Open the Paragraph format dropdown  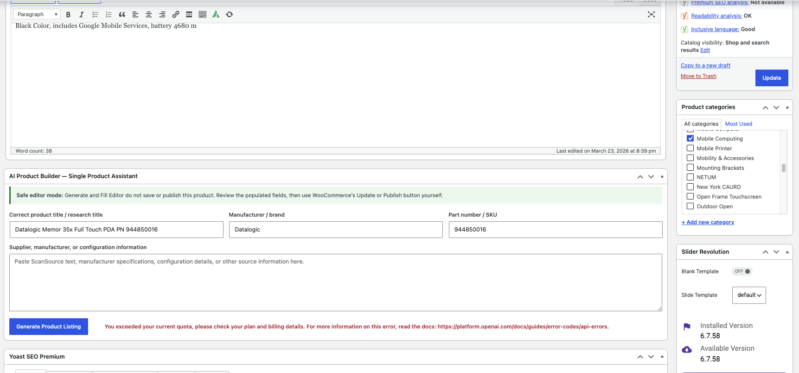38,14
